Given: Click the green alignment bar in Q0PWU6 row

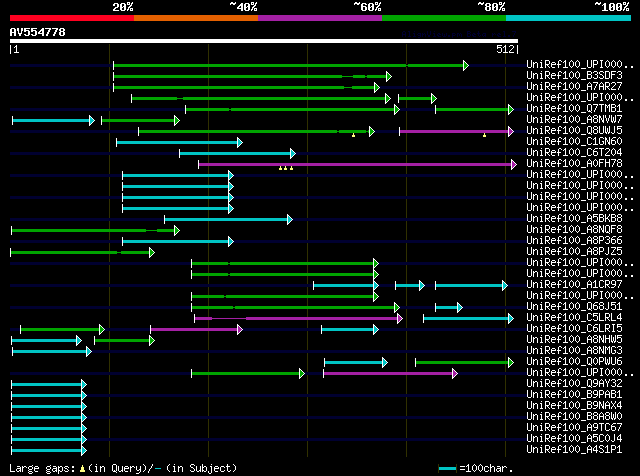Looking at the screenshot, I should point(464,363).
